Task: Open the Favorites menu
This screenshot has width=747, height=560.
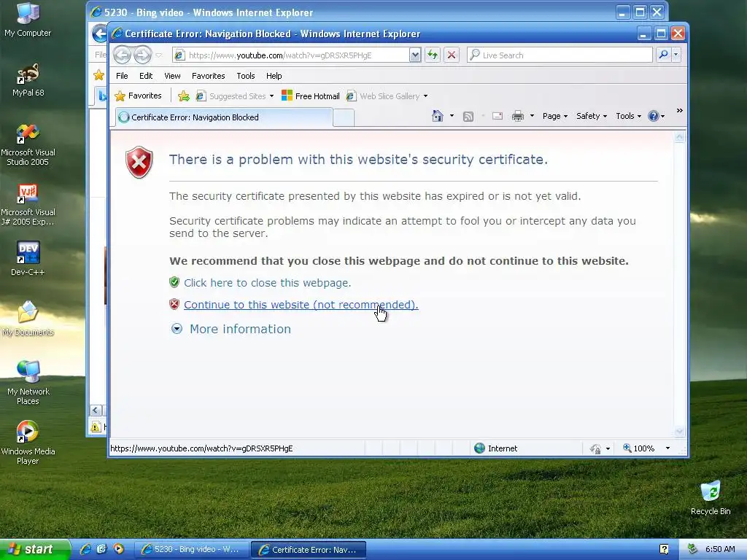Action: [x=208, y=76]
